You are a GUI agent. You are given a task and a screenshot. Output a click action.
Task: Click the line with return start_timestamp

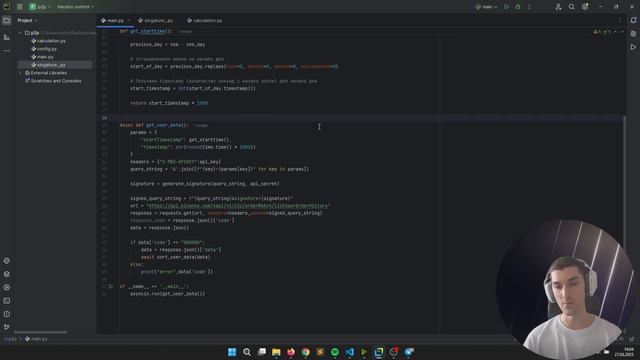(169, 103)
